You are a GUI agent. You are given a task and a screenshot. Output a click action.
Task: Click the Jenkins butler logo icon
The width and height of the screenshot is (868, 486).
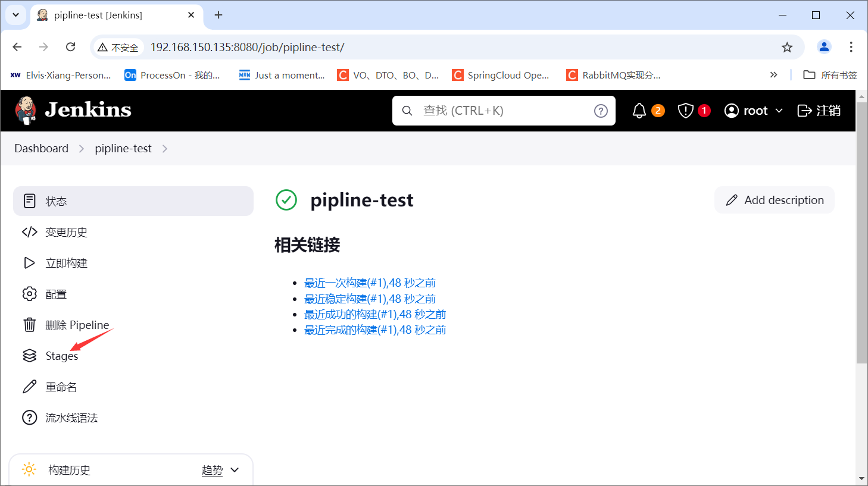(25, 111)
